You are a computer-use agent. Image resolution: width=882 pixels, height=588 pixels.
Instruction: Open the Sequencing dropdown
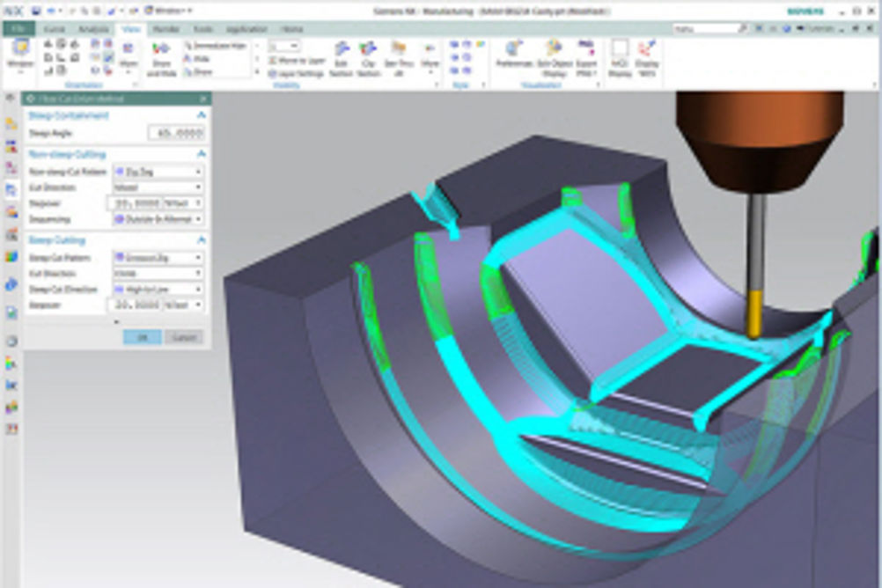[x=158, y=219]
